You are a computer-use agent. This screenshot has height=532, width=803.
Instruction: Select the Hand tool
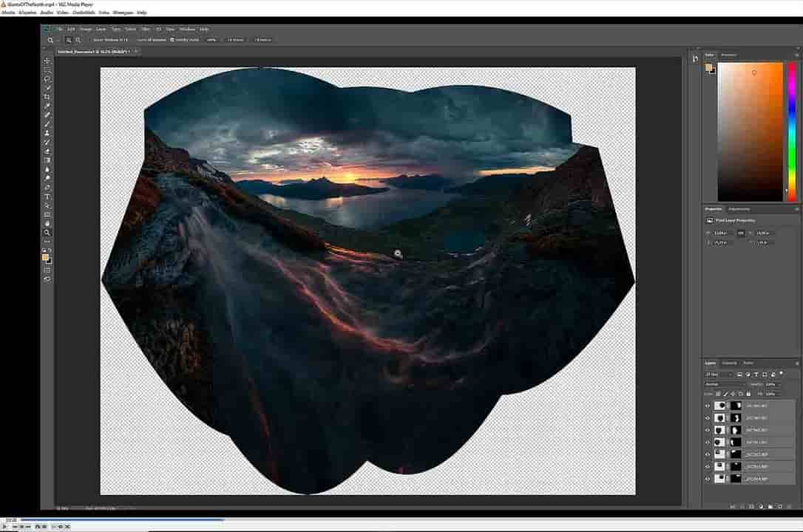(47, 223)
